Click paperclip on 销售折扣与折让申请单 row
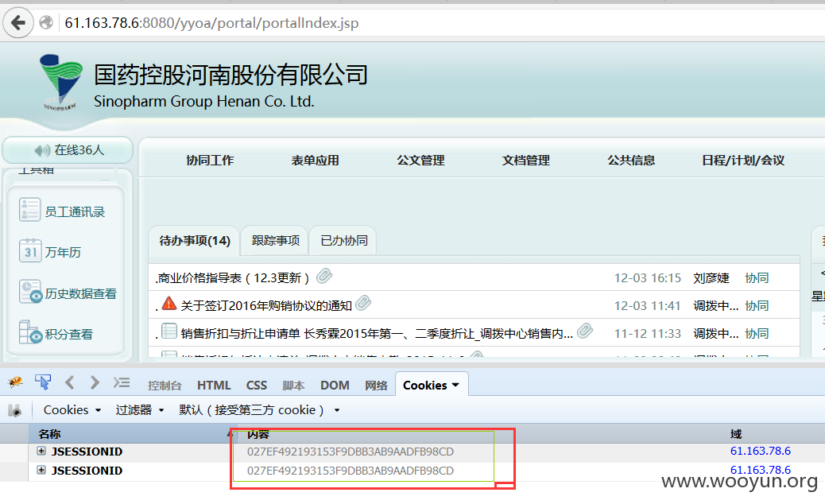Viewport: 825px width, 504px height. (x=584, y=331)
